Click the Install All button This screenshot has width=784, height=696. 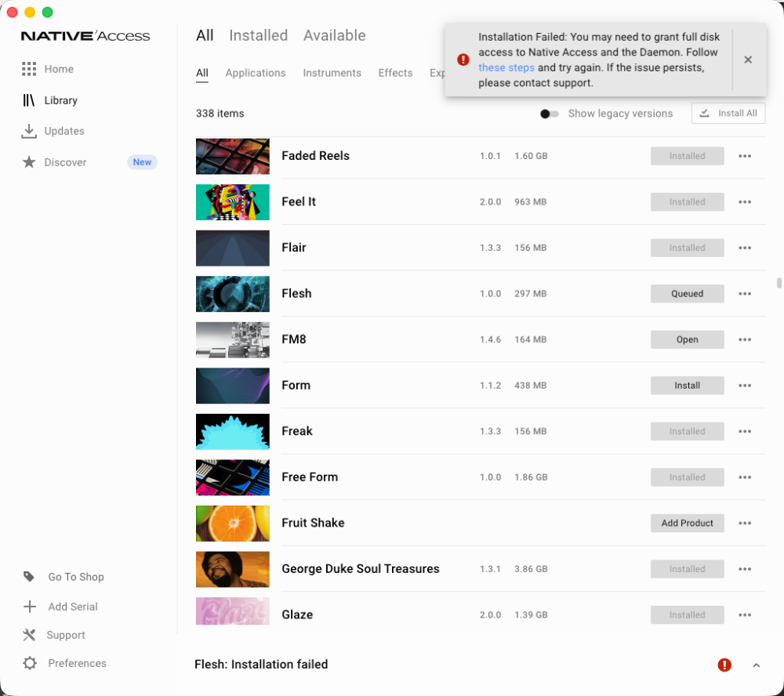(x=728, y=114)
